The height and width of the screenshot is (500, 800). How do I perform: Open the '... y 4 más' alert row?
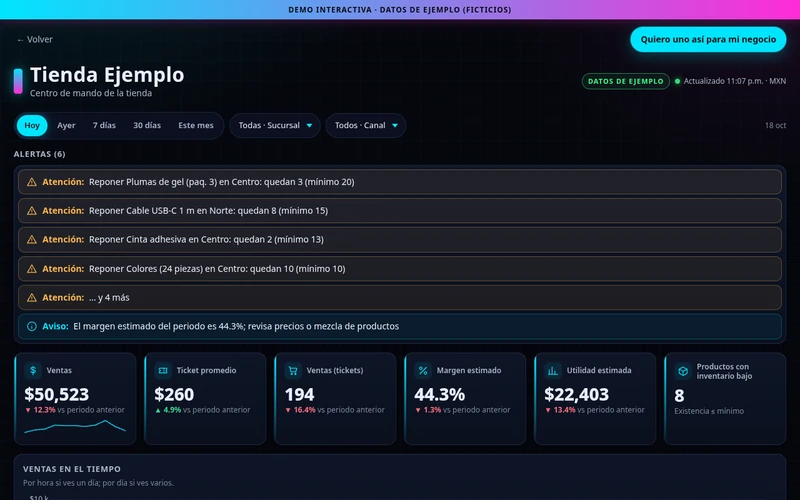[x=400, y=297]
